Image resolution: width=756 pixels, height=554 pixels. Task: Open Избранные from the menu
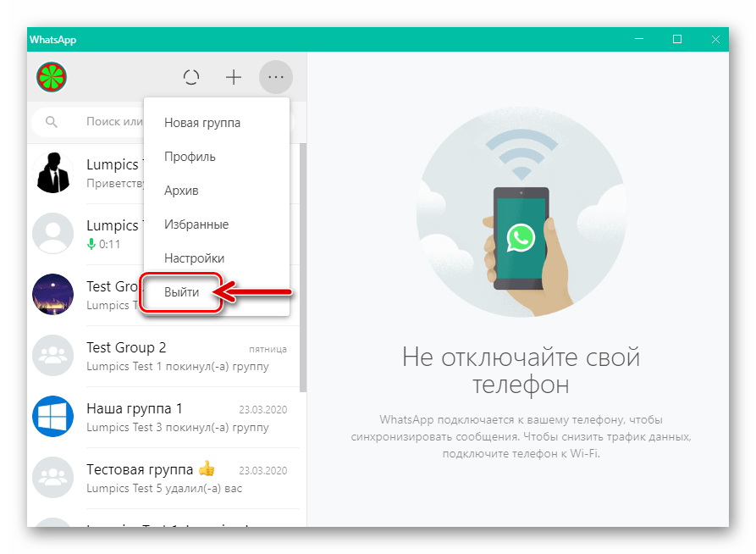click(217, 224)
